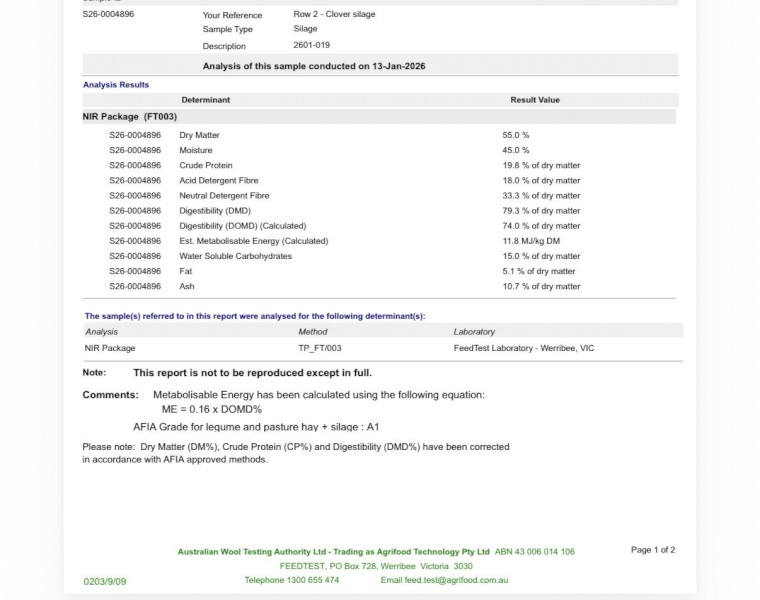Select the Method TP_FT/003 cell

320,348
